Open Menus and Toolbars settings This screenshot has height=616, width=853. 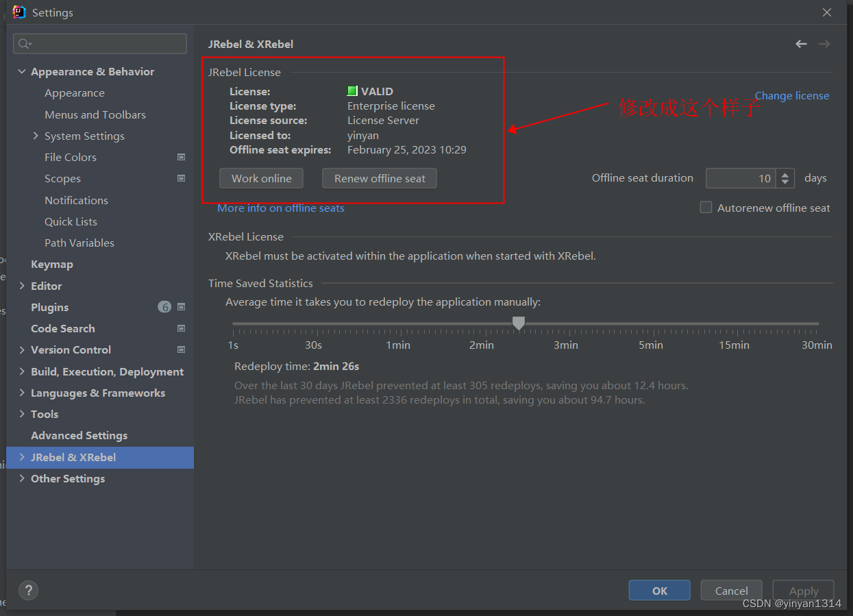[x=95, y=114]
